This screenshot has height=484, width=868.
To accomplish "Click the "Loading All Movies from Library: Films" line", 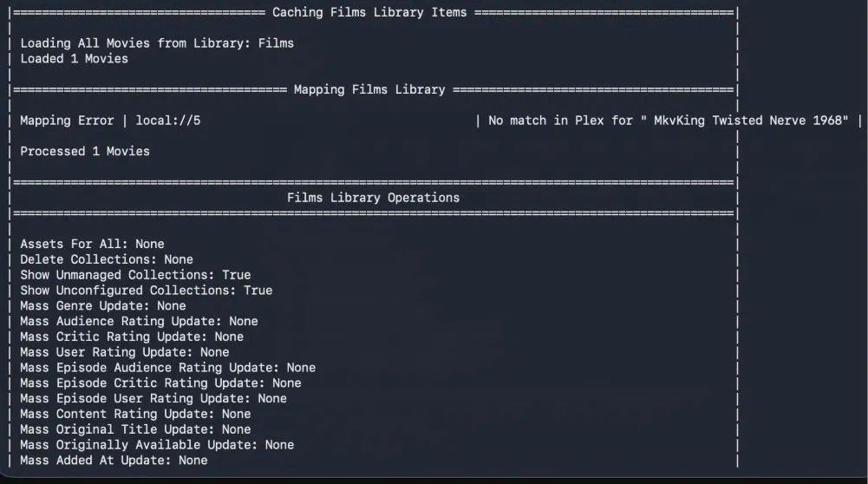I will click(x=157, y=43).
